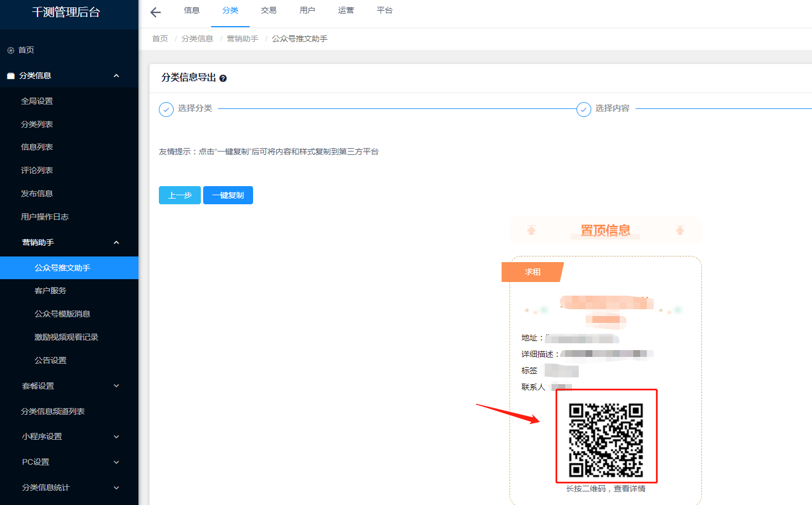Screen dimensions: 812x505
Task: Click the 选择内容 step check circle
Action: tap(584, 109)
